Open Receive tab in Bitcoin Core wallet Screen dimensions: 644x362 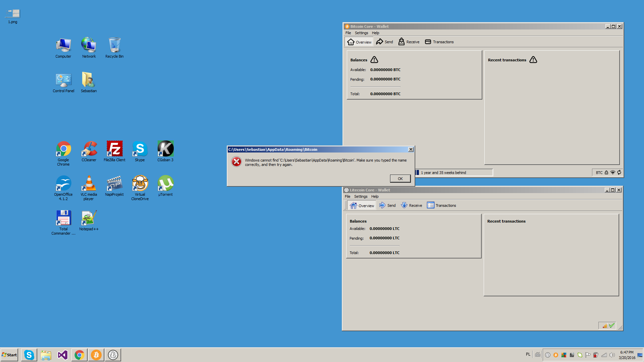(409, 42)
